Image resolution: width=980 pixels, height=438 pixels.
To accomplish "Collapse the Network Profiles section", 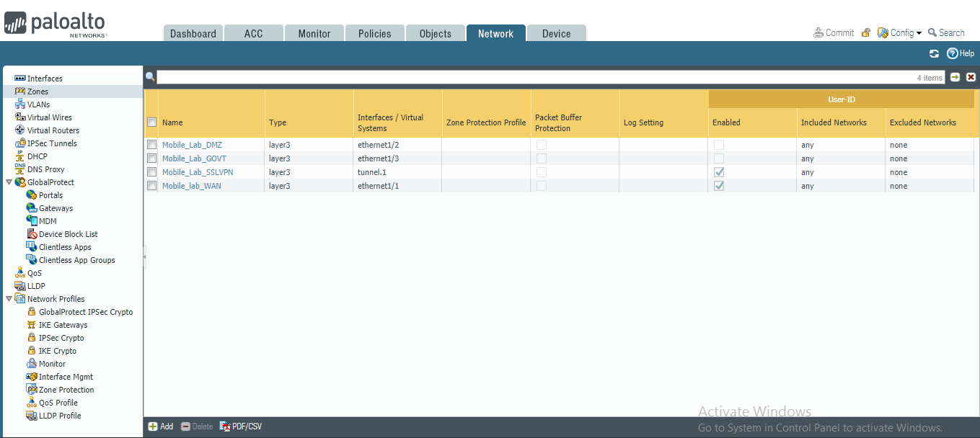I will (9, 298).
